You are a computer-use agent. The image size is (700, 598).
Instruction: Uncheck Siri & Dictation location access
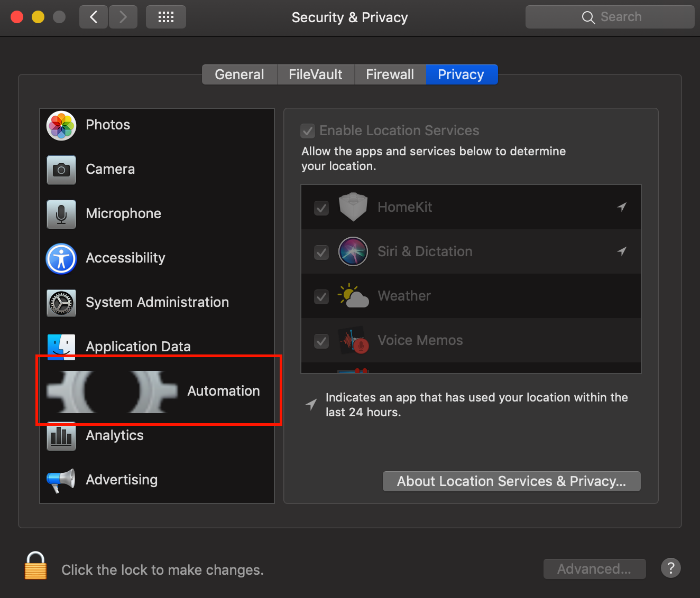(x=321, y=252)
